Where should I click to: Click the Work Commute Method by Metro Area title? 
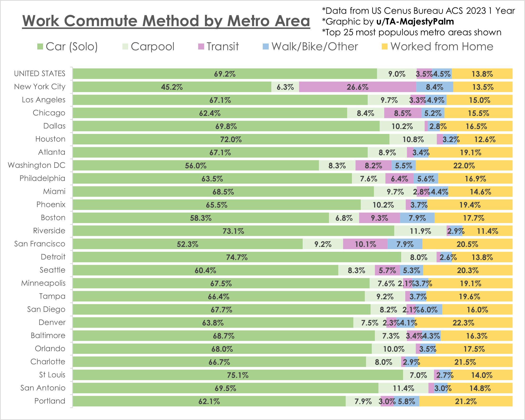[x=166, y=21]
